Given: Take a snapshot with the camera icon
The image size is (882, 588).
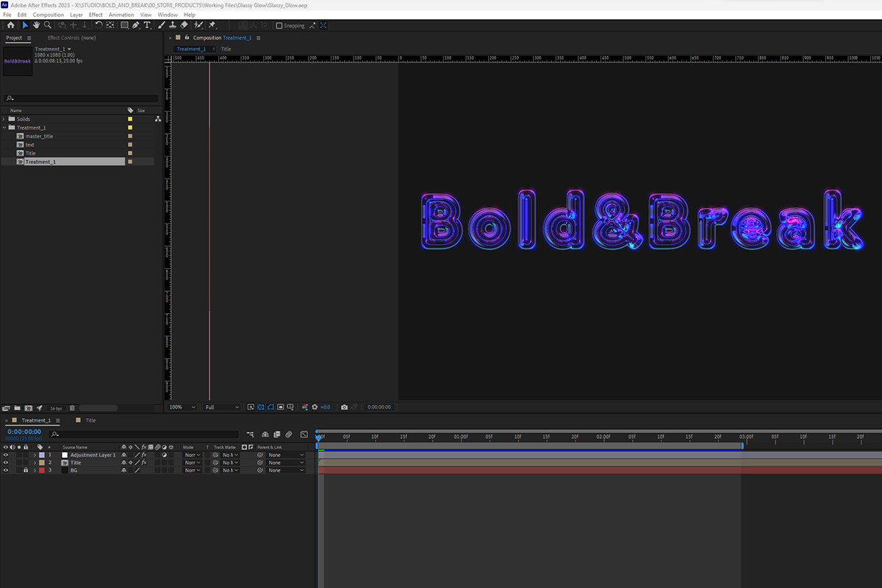Looking at the screenshot, I should (344, 406).
